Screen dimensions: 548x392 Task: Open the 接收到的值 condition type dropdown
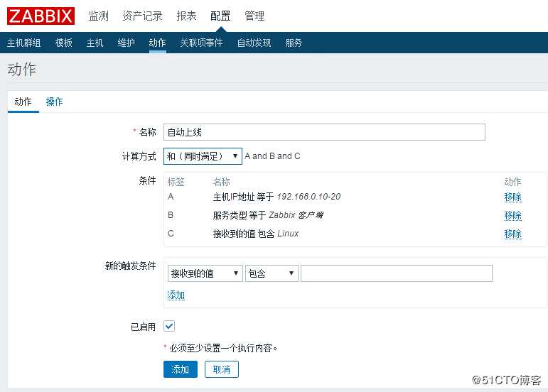click(205, 273)
